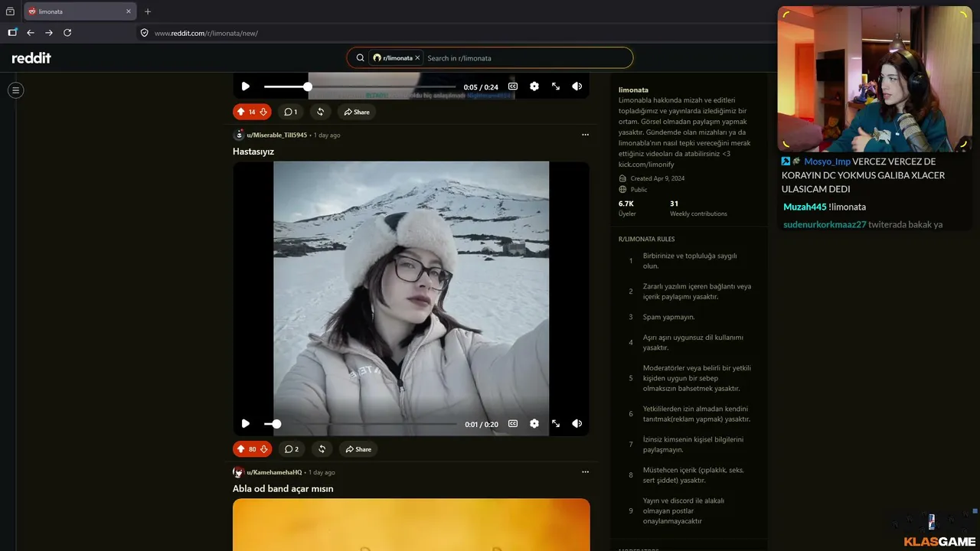Toggle the browser sidebar panel icon
Screen dimensions: 980x551
[x=12, y=33]
